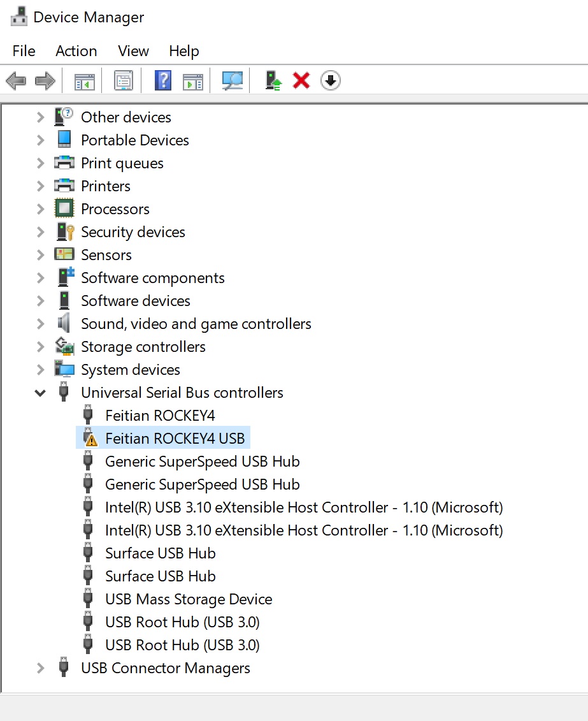Click the Other devices category icon

click(64, 117)
